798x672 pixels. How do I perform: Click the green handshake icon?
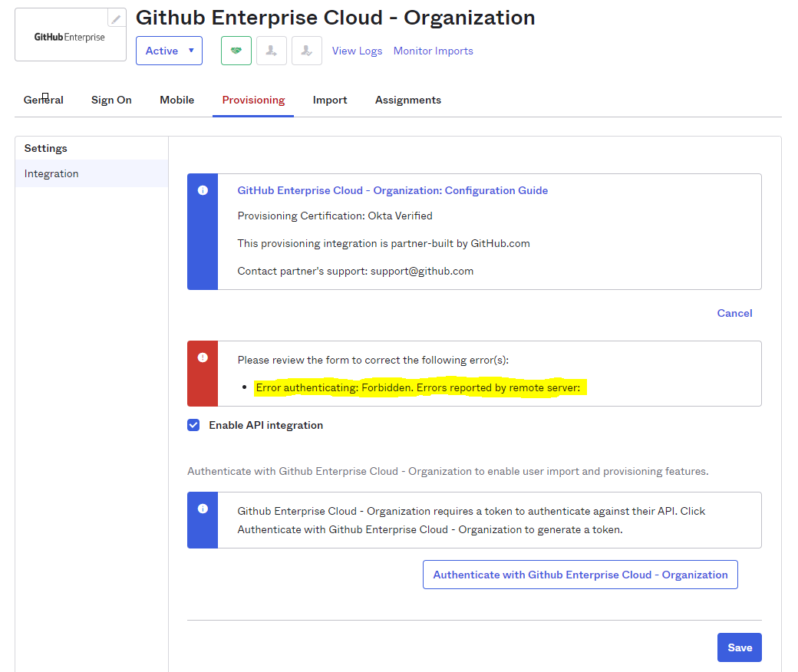click(x=236, y=51)
